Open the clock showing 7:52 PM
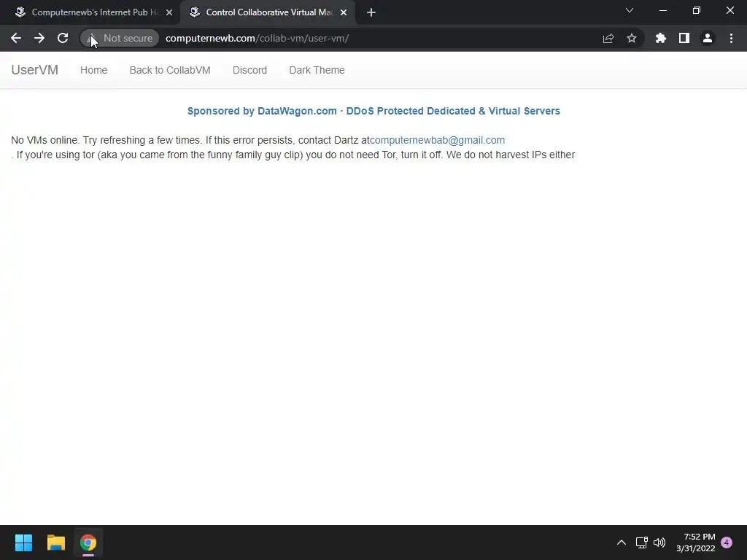747x560 pixels. (695, 542)
